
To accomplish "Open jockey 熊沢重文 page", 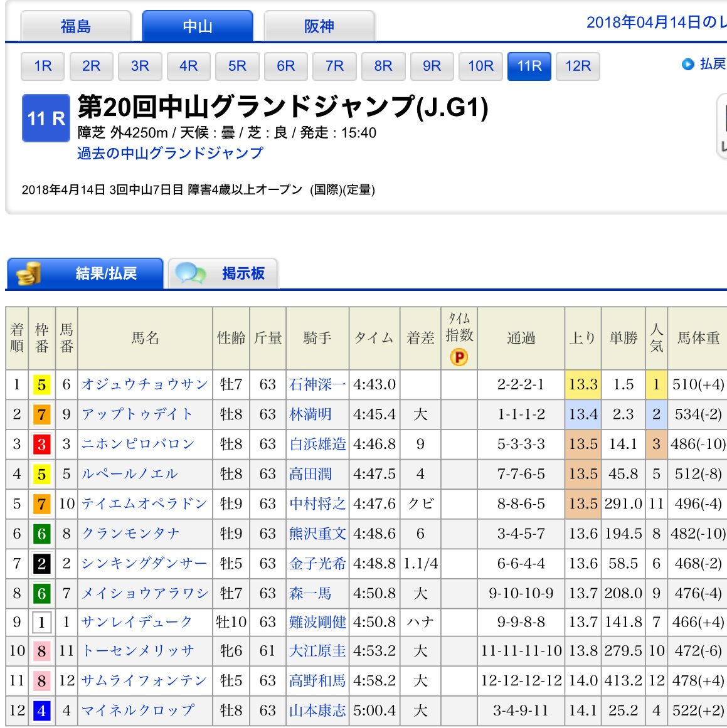I will [x=317, y=534].
